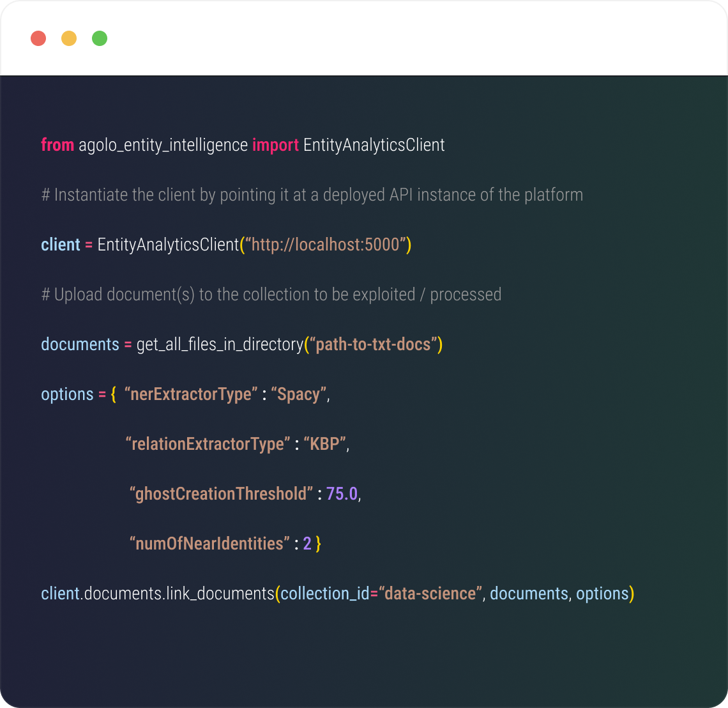
Task: Click the "data-science" collection id string
Action: [x=430, y=594]
